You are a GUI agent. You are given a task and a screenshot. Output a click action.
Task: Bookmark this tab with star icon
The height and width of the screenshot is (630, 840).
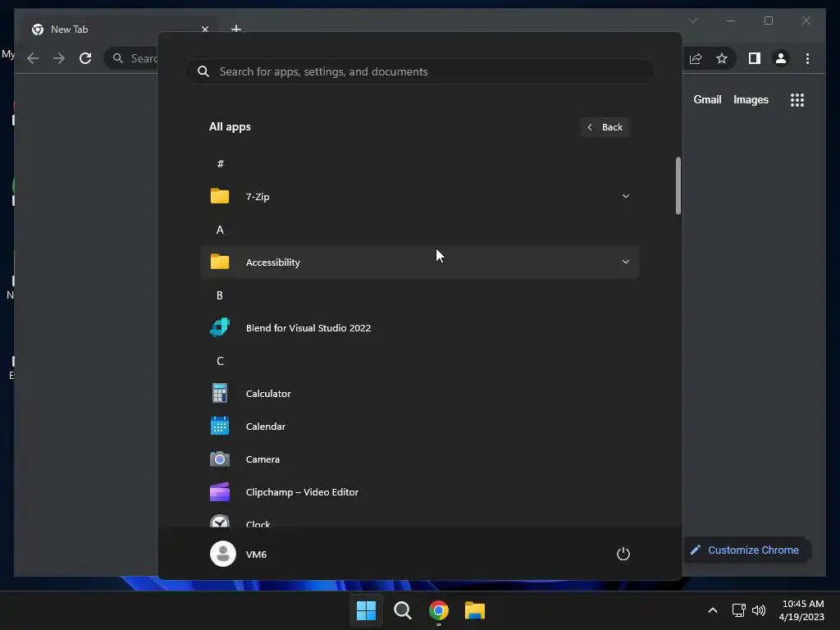click(722, 58)
